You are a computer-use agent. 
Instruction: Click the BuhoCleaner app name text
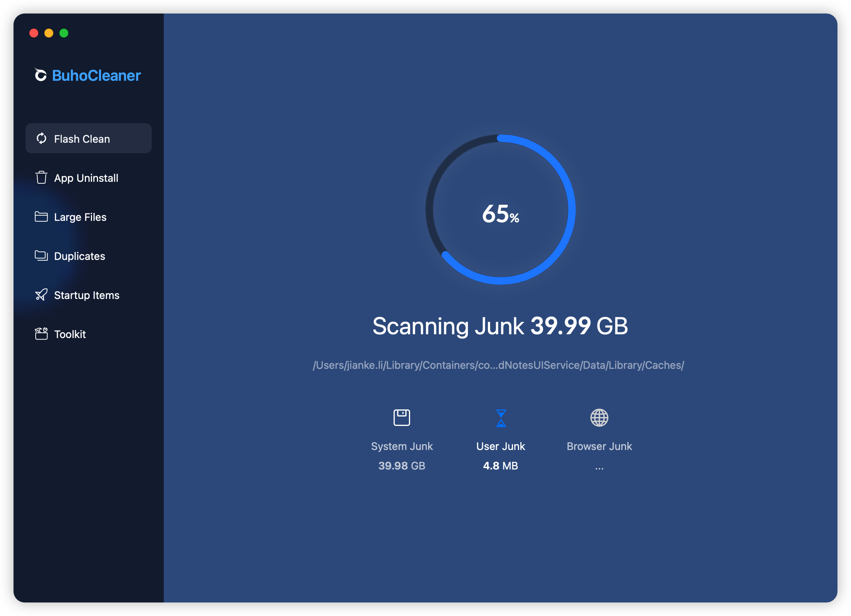(x=97, y=75)
